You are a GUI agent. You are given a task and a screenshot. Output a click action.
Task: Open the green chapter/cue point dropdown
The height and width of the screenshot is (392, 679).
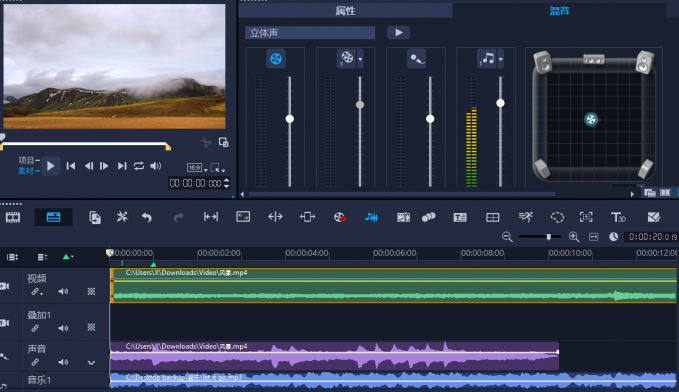(x=68, y=257)
